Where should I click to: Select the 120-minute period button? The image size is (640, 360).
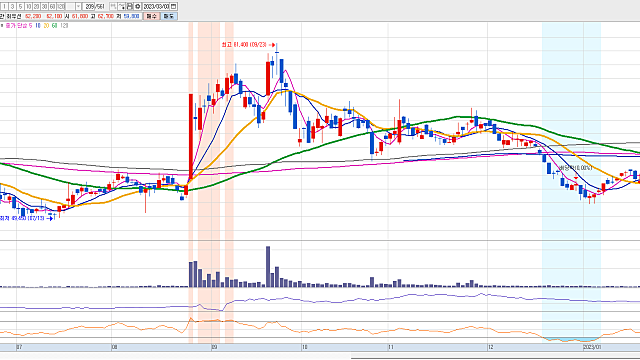[61, 7]
